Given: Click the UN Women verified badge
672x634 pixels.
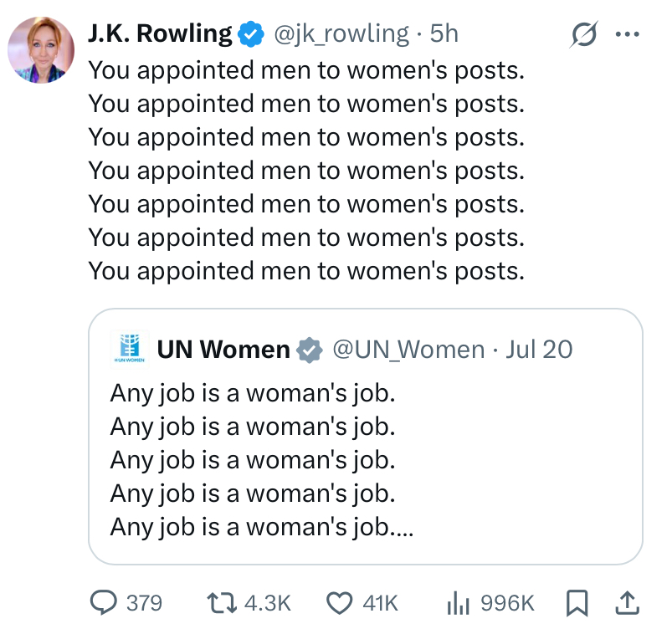Looking at the screenshot, I should click(310, 350).
